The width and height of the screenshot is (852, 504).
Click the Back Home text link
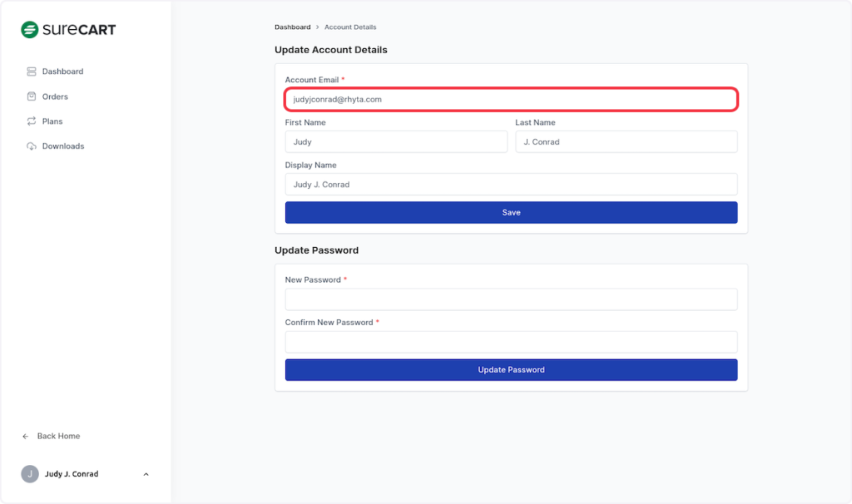click(58, 437)
